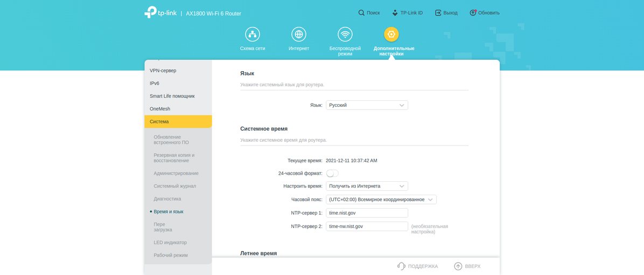The image size is (644, 275).
Task: Open Системный журнал submenu item
Action: click(x=174, y=186)
